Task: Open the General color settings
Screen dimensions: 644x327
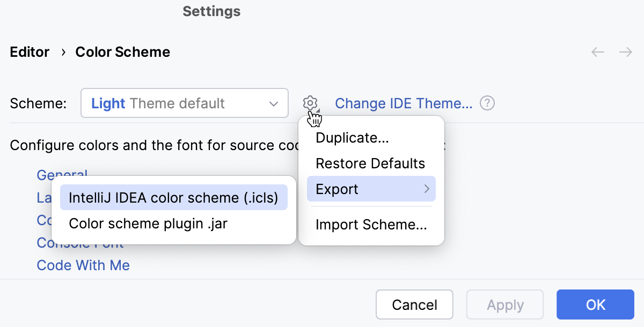Action: coord(62,175)
